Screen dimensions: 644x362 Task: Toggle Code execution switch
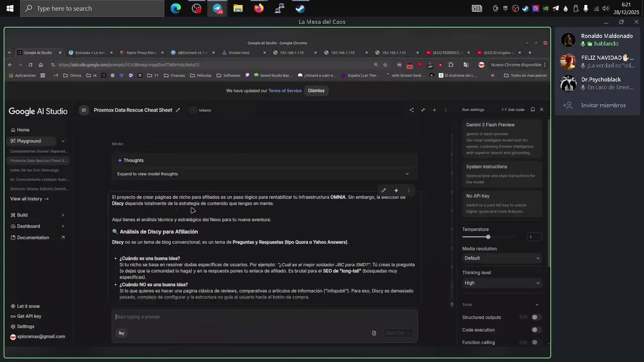[536, 330]
